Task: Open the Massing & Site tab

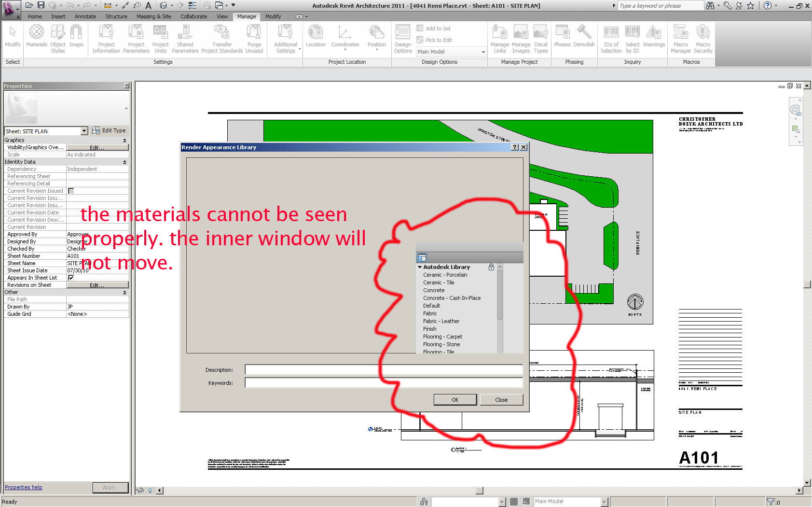Action: (x=153, y=16)
